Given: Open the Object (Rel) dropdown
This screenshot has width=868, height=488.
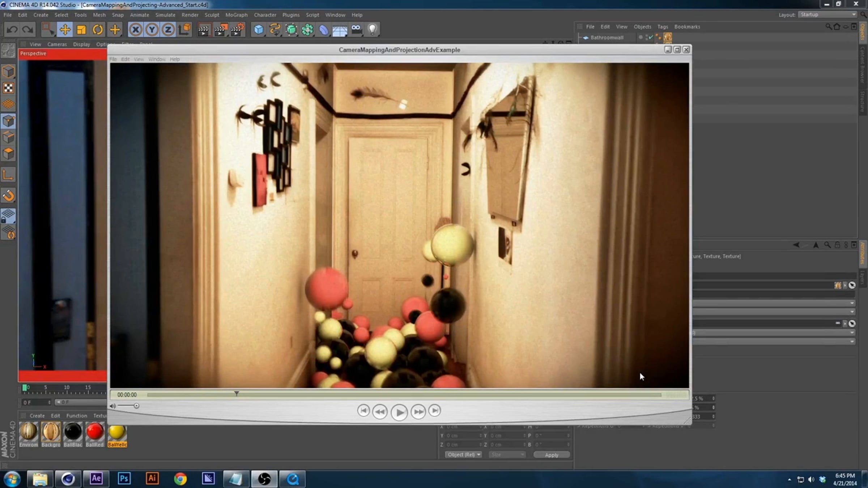Looking at the screenshot, I should (463, 455).
